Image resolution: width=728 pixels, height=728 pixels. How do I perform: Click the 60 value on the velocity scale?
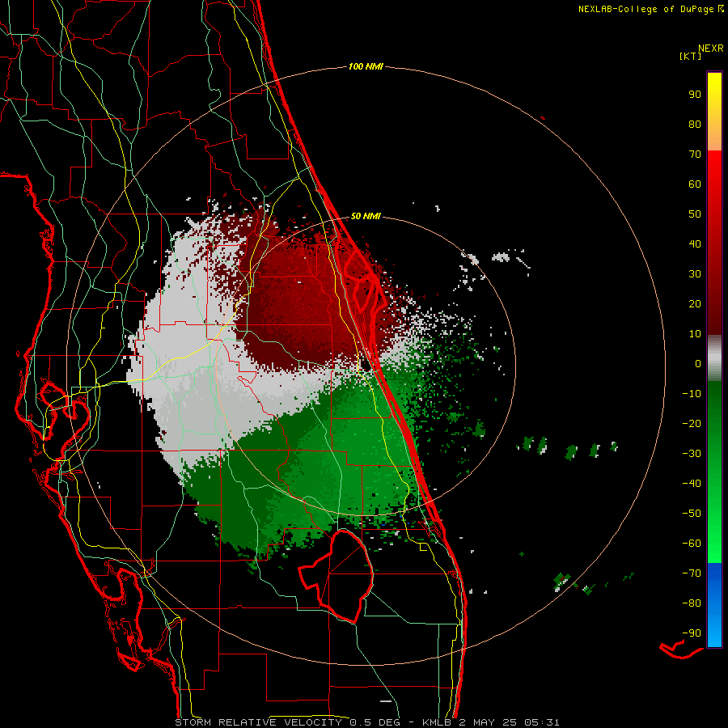tap(695, 184)
